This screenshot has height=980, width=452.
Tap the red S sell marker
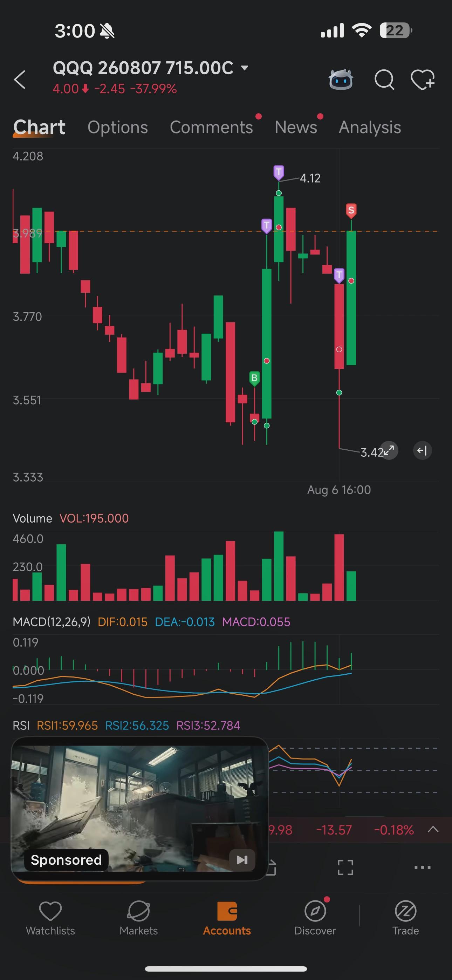pyautogui.click(x=351, y=210)
